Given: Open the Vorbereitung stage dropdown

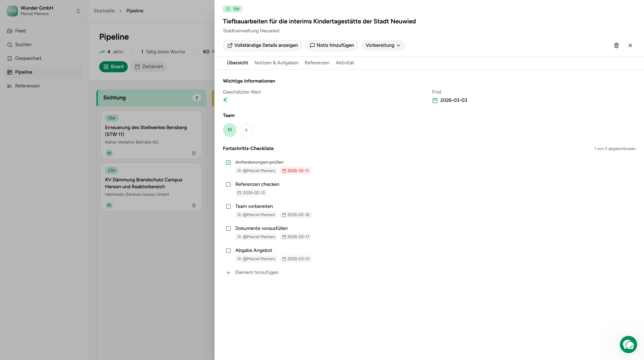Looking at the screenshot, I should point(383,45).
